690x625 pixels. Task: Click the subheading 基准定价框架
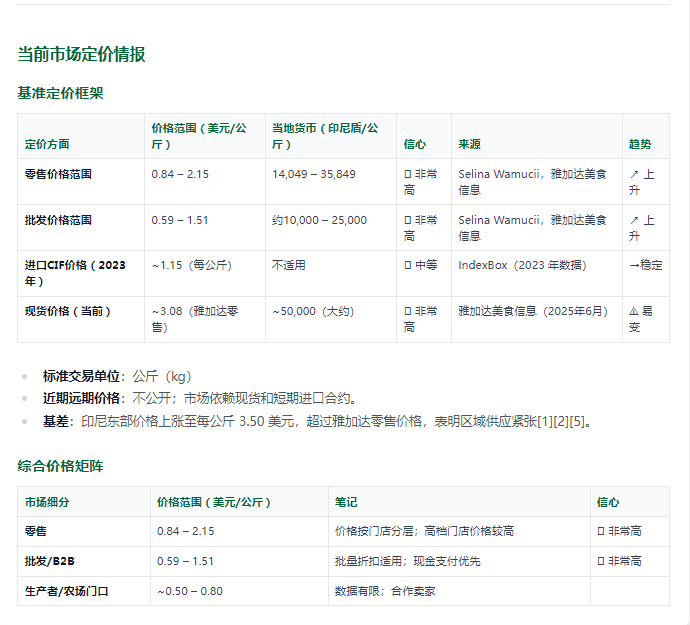pyautogui.click(x=60, y=93)
